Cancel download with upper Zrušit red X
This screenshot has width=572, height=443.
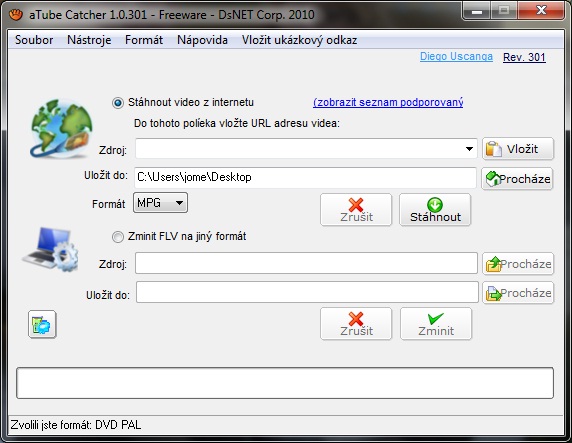pos(356,210)
